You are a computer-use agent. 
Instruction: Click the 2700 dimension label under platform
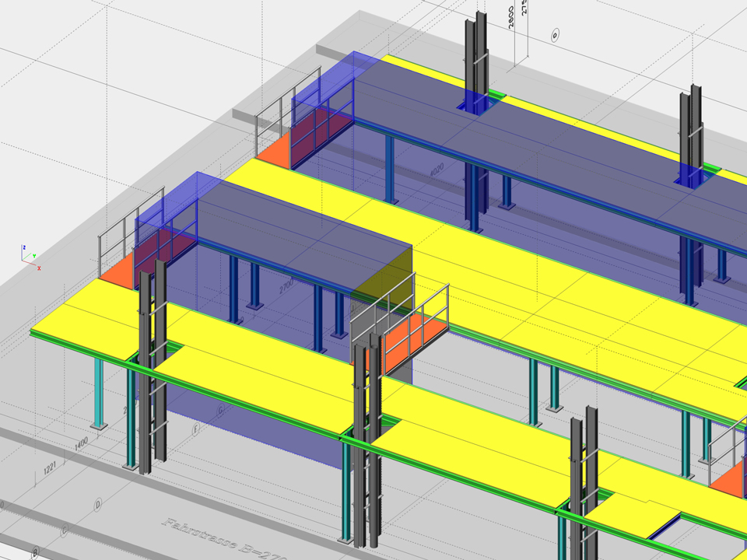286,287
